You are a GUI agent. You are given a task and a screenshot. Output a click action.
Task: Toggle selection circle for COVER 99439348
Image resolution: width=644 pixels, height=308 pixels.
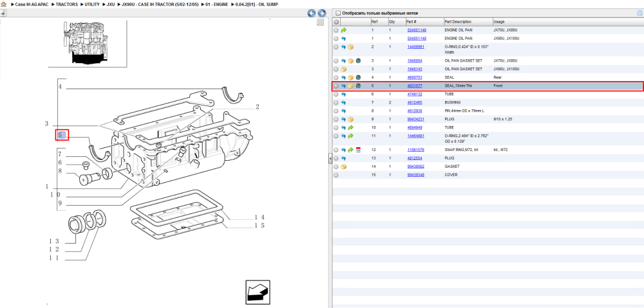coord(336,175)
